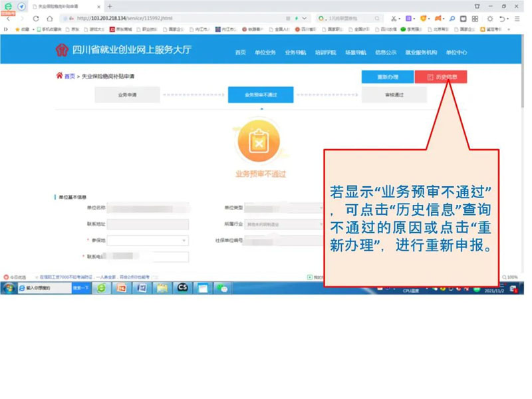Screen dimensions: 532x399
Task: Open the Windows Start button
Action: 9,288
